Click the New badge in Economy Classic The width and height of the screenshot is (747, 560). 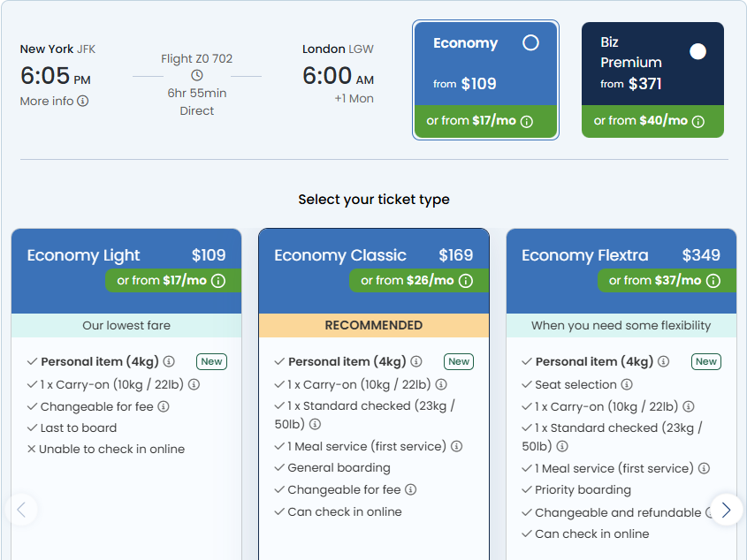coord(459,361)
